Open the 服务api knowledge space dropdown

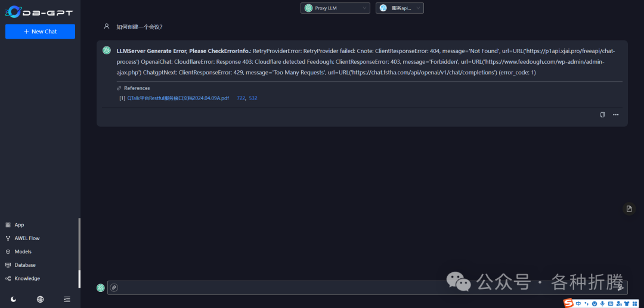coord(400,8)
